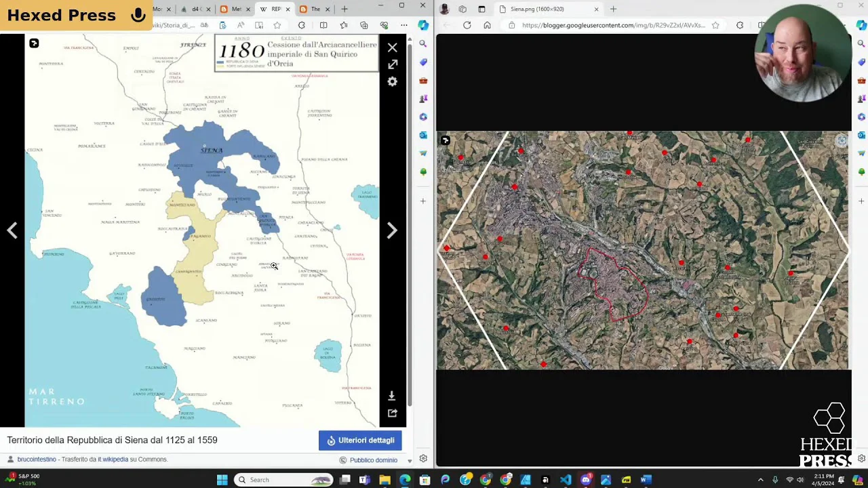Click the blogger.googleusercontent.com address bar
Image resolution: width=868 pixels, height=488 pixels.
pyautogui.click(x=610, y=25)
